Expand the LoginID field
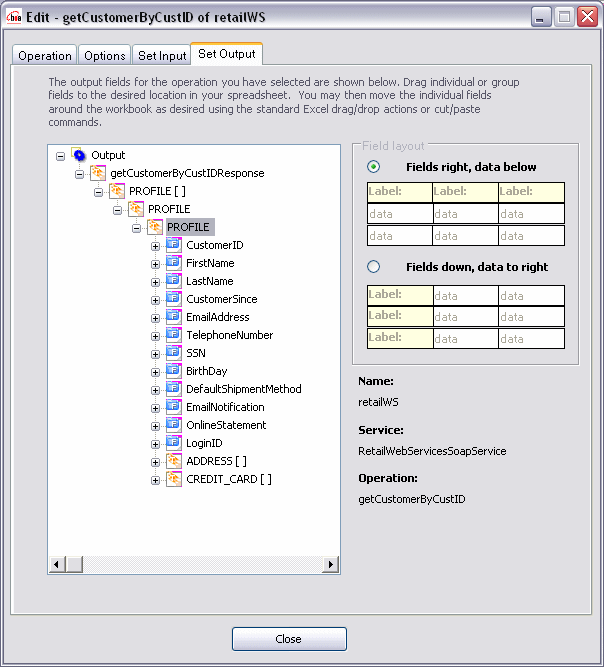 [155, 445]
